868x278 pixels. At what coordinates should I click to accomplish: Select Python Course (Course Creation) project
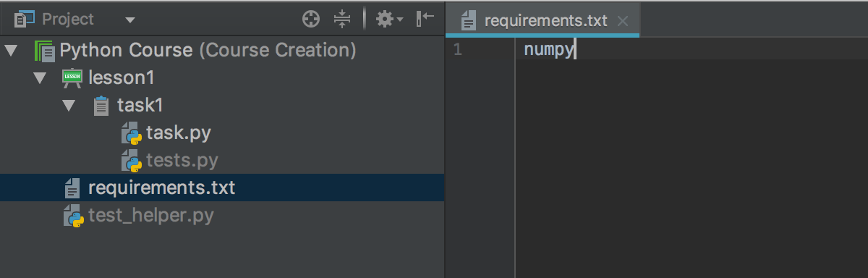(208, 51)
